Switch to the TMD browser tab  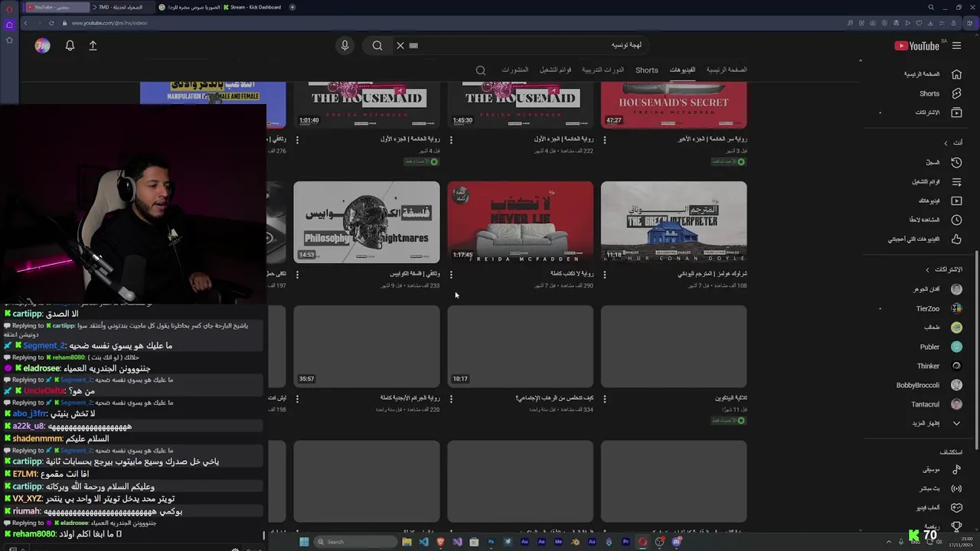[x=121, y=7]
